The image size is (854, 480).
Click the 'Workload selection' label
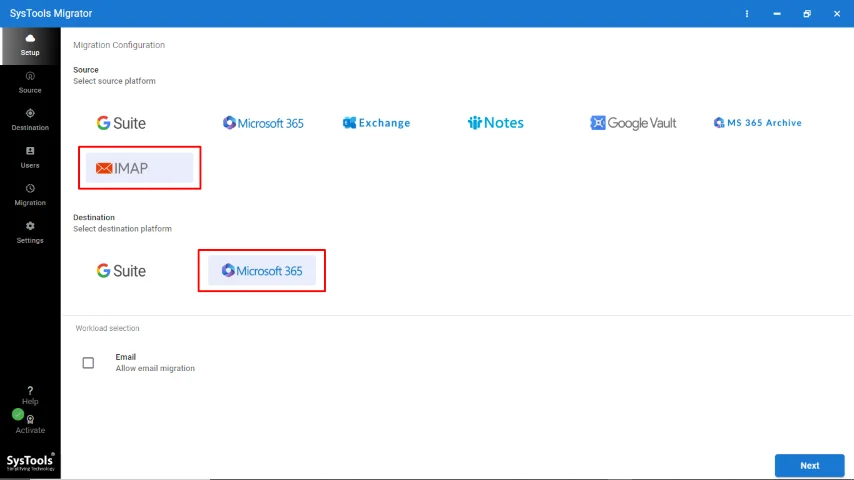107,328
